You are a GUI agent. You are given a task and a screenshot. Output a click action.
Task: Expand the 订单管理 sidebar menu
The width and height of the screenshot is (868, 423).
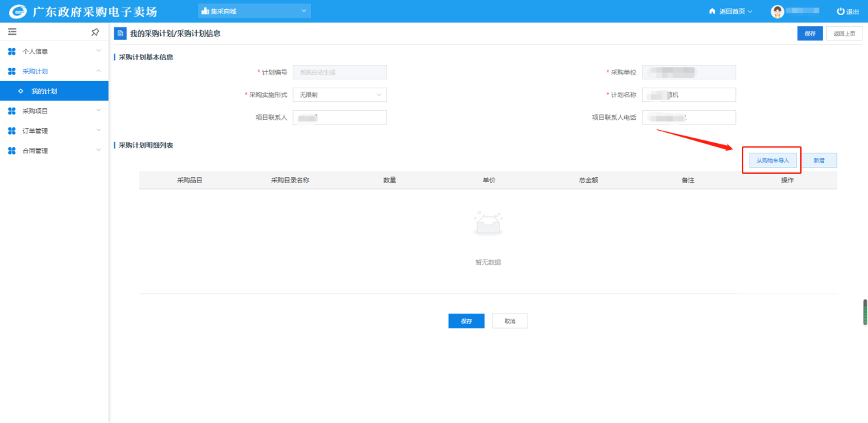(54, 131)
